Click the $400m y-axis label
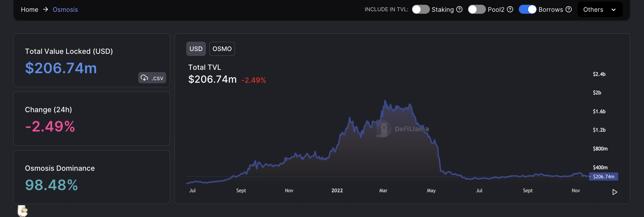Screen dimensions: 644x217 tap(600, 167)
